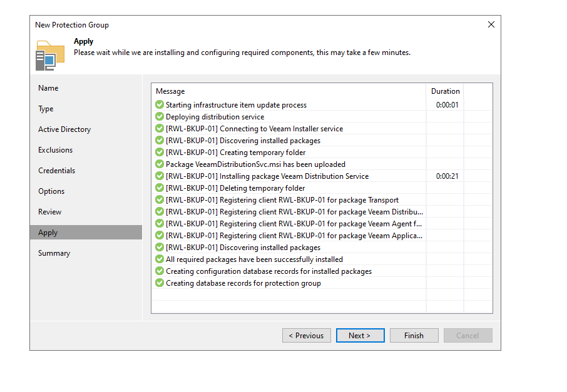The image size is (567, 392).
Task: Open the Review wizard step
Action: pos(50,212)
